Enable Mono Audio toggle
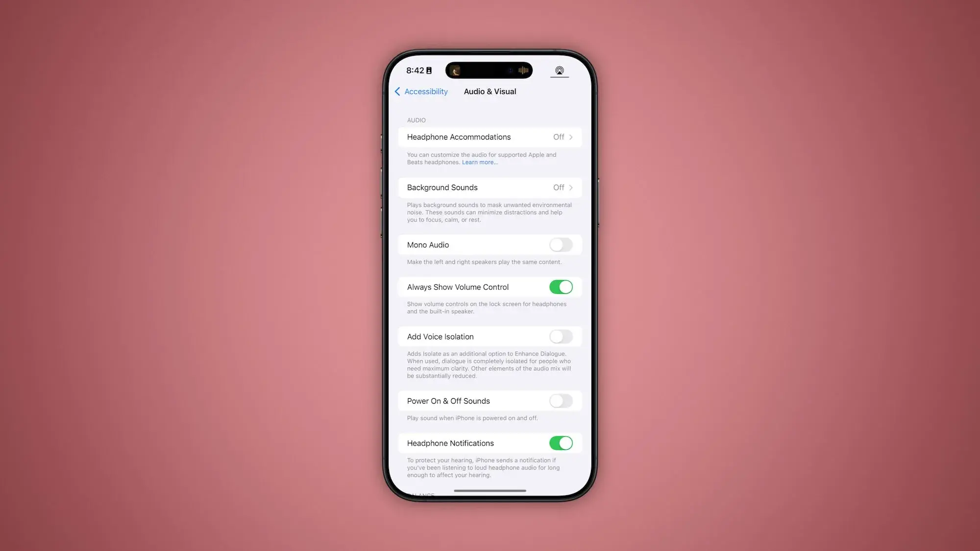Image resolution: width=980 pixels, height=551 pixels. coord(562,244)
